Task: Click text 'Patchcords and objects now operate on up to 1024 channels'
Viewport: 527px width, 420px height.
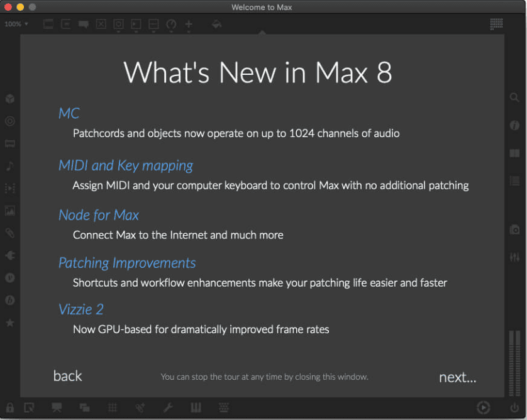Action: (216, 133)
